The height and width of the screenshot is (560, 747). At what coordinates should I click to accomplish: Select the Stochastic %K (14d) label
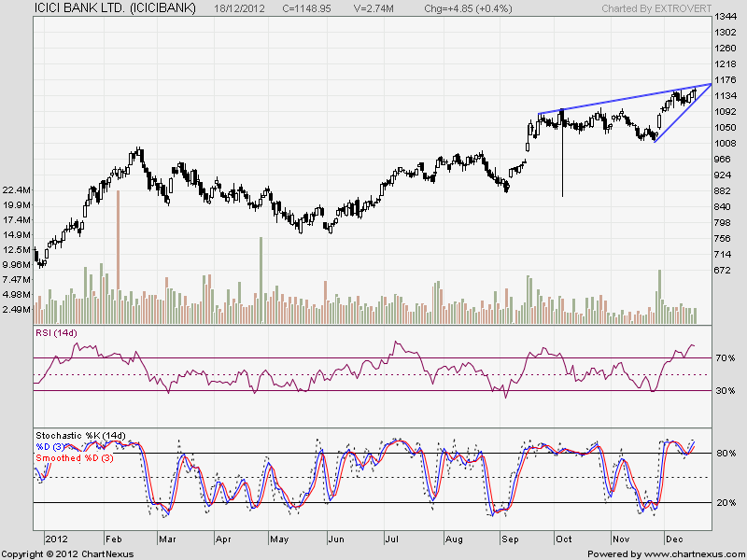point(80,436)
